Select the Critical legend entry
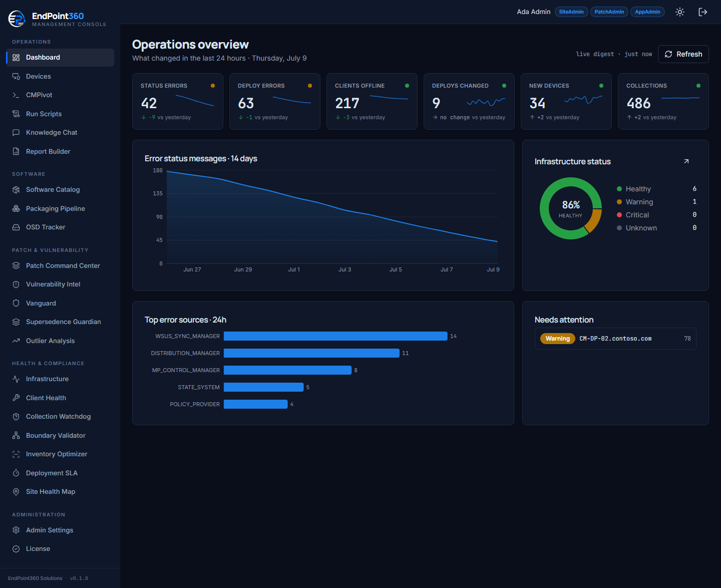 [x=656, y=215]
